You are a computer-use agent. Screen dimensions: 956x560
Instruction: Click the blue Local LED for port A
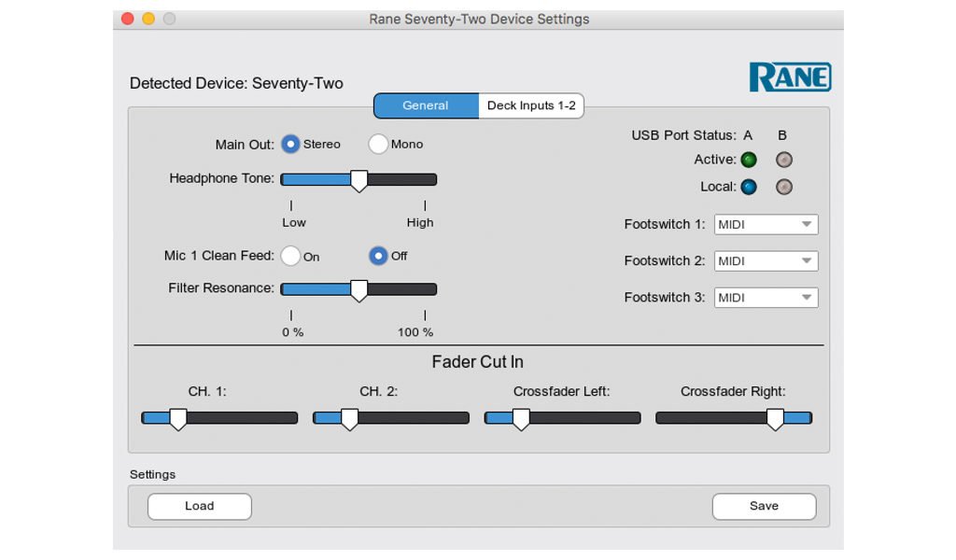(749, 187)
